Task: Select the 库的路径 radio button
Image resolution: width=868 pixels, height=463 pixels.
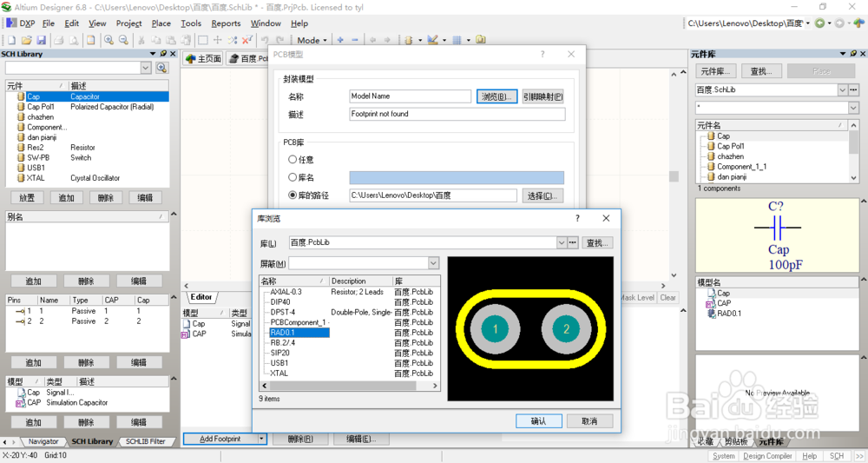Action: click(x=293, y=195)
